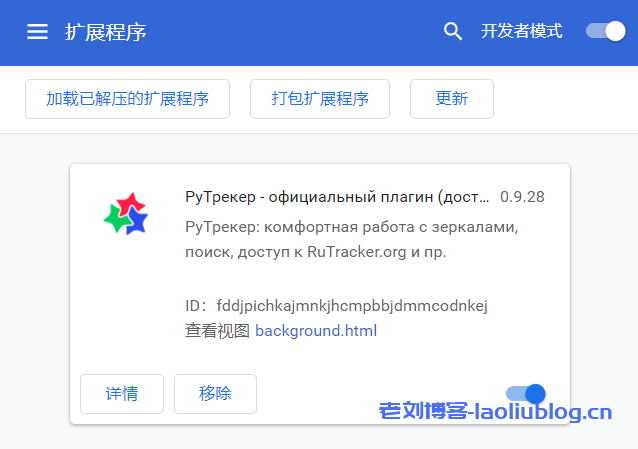Click the search magnifier icon
The width and height of the screenshot is (638, 449).
[453, 32]
